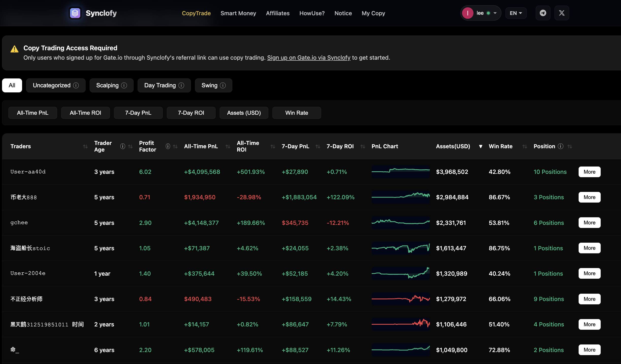Select the All category filter

coord(12,85)
